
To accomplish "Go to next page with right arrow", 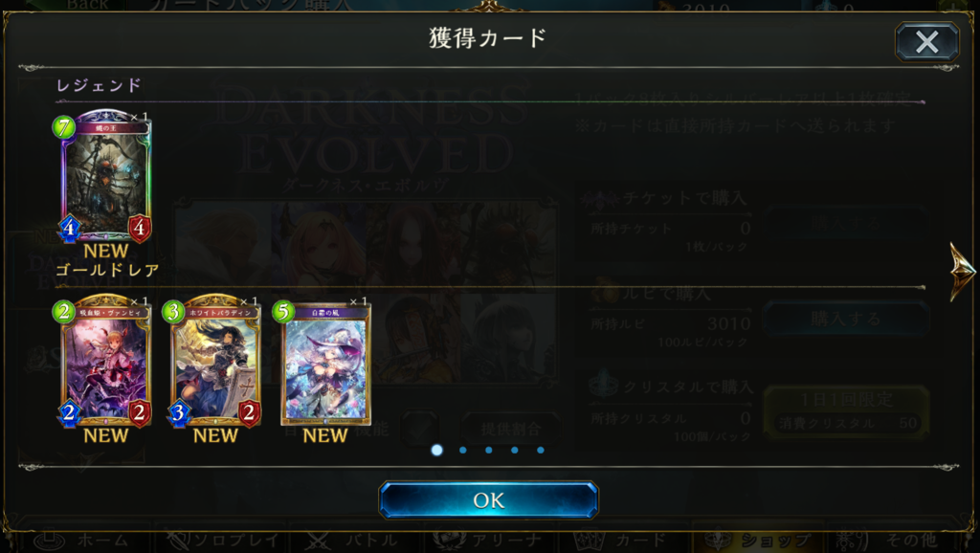I will [963, 271].
